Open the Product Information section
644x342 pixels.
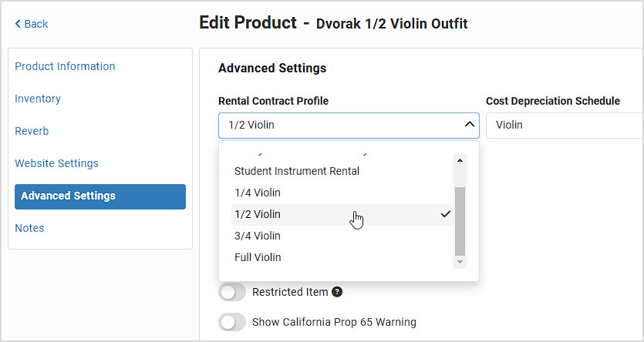65,66
